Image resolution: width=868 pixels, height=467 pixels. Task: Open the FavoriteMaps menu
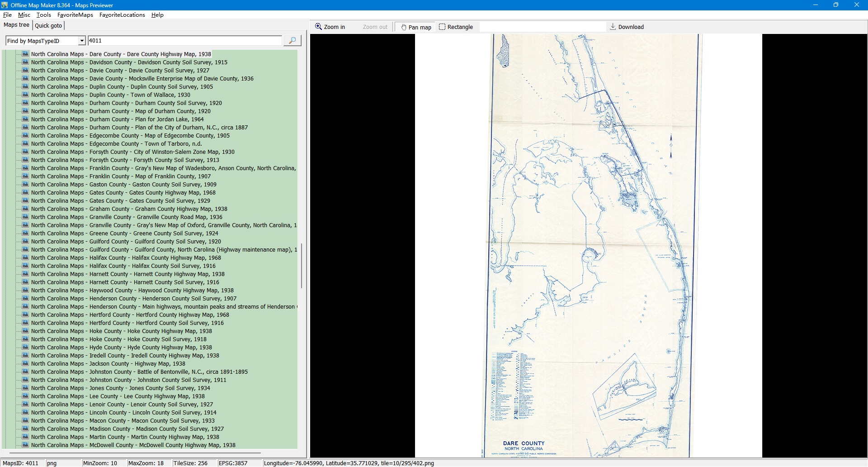[75, 15]
